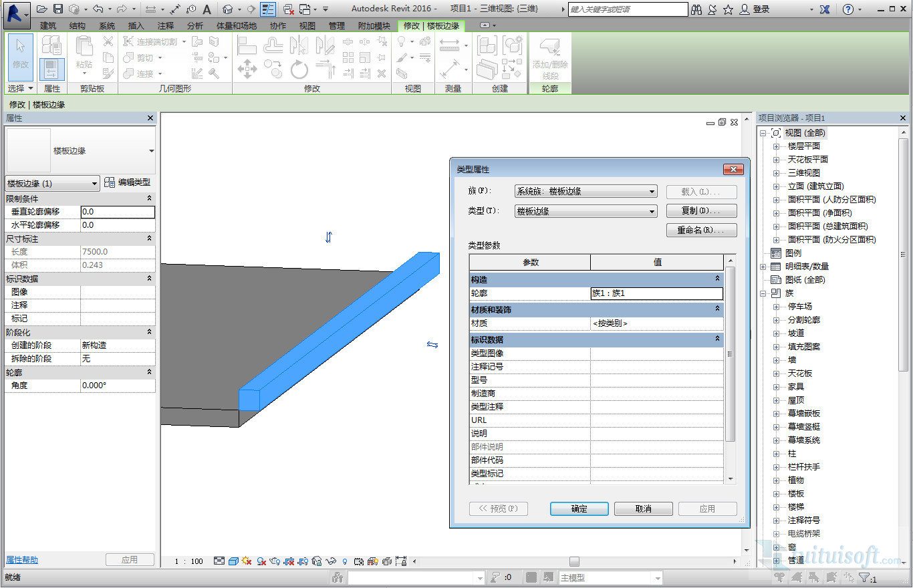Click the view's horizontal scrollbar thumb
The image size is (913, 588).
click(574, 562)
